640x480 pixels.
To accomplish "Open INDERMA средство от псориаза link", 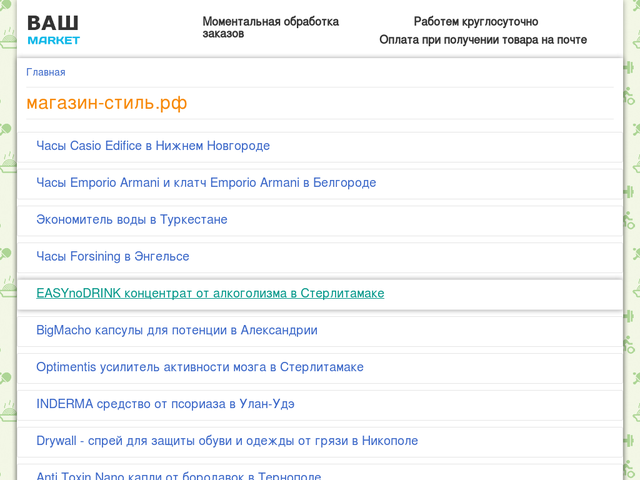I will click(165, 404).
